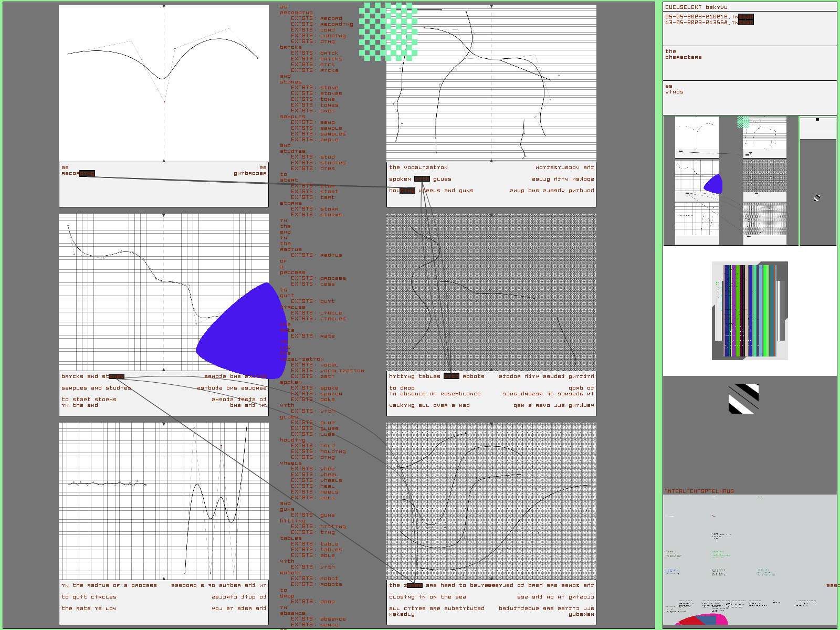Select highlighted "with" in "spoken with glues"
The image size is (840, 630).
point(422,179)
